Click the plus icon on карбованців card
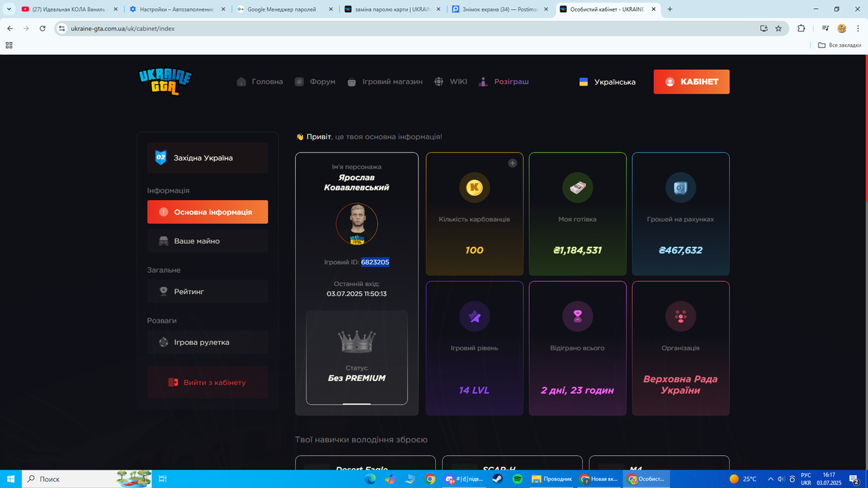Viewport: 868px width, 488px height. click(x=513, y=163)
